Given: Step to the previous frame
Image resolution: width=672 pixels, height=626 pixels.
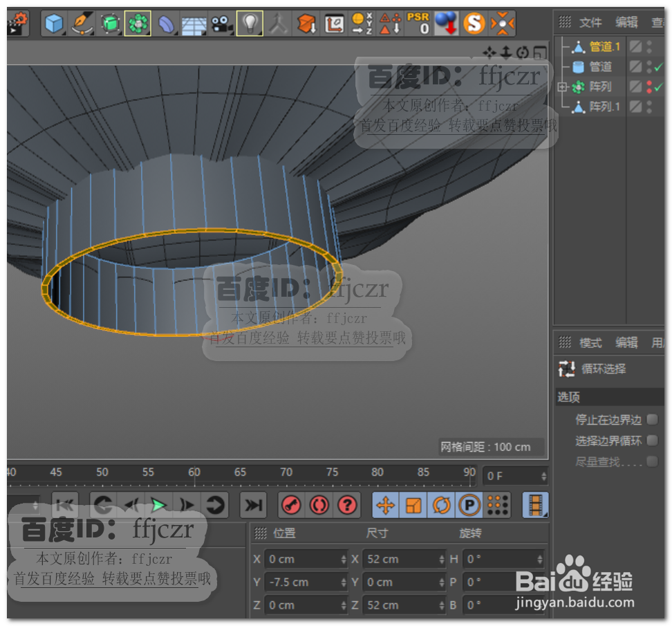Looking at the screenshot, I should click(x=131, y=505).
